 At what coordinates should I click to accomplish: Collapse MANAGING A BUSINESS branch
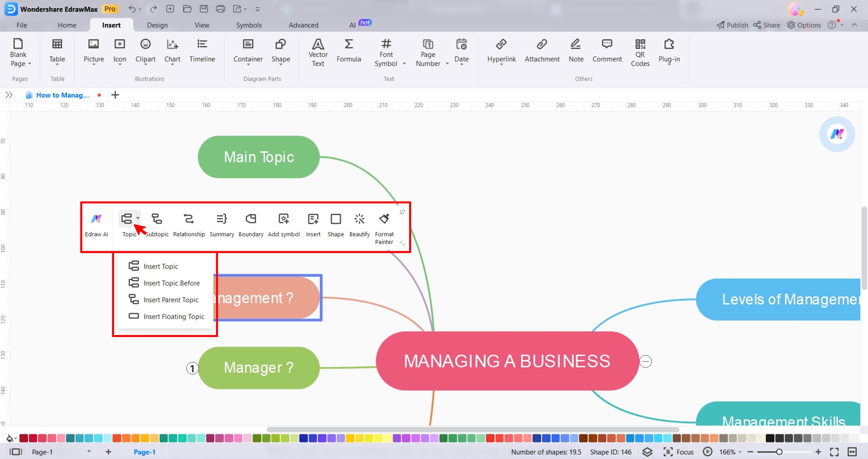coord(646,361)
